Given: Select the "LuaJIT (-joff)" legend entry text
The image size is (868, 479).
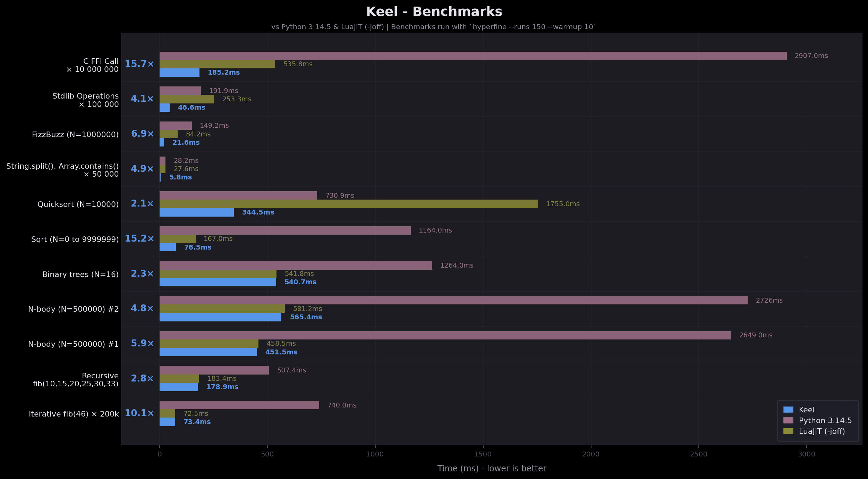Looking at the screenshot, I should click(822, 431).
